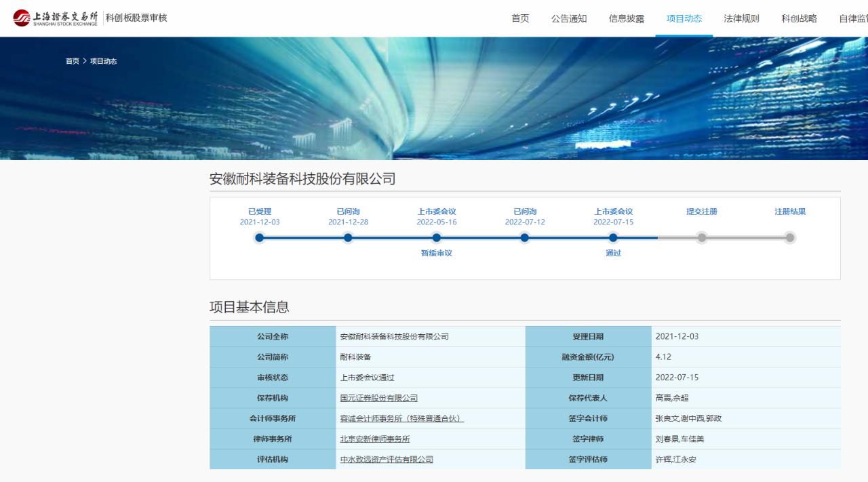
Task: Click the 保荐机构 label cell
Action: (x=273, y=398)
